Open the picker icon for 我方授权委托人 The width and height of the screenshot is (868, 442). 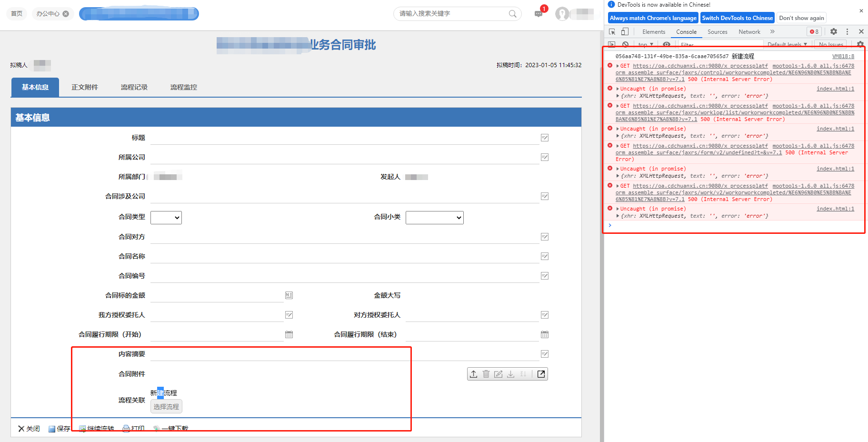click(x=289, y=315)
